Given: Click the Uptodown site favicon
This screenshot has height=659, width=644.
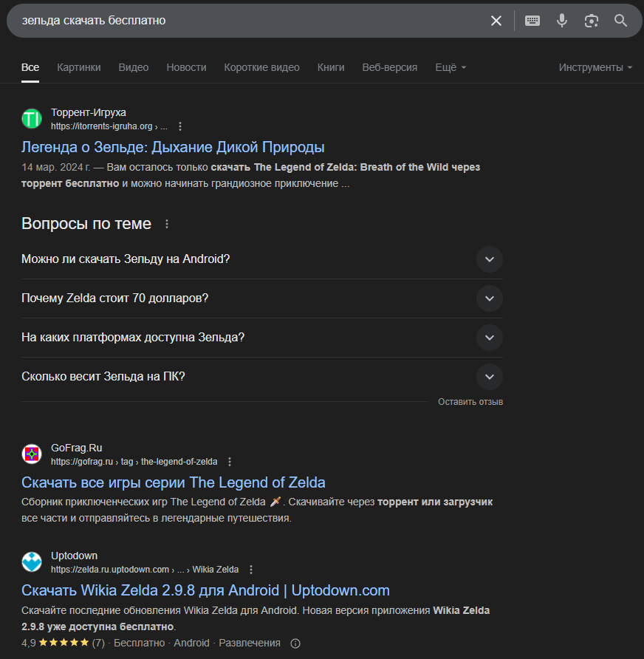Looking at the screenshot, I should click(32, 562).
